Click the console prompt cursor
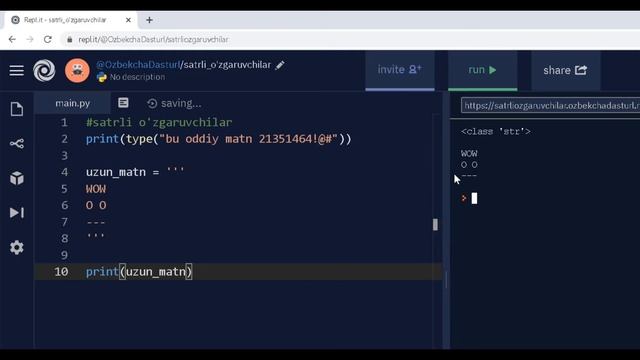The height and width of the screenshot is (360, 640). (x=474, y=198)
